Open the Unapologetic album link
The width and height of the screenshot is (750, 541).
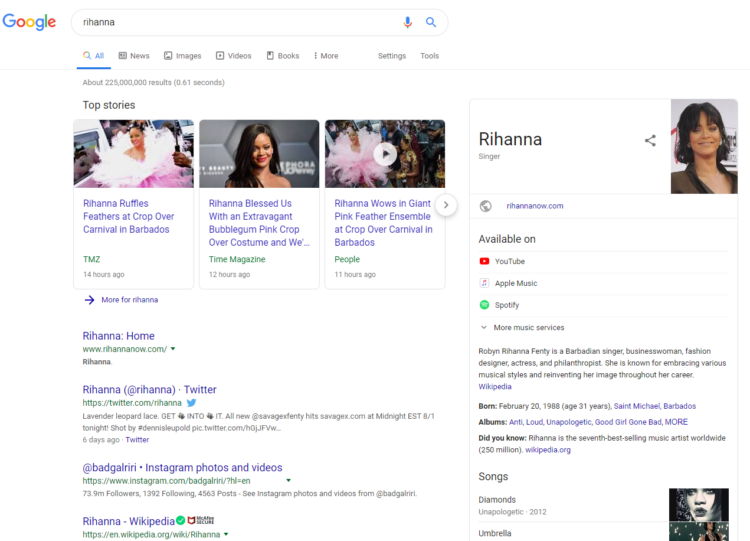click(x=569, y=422)
